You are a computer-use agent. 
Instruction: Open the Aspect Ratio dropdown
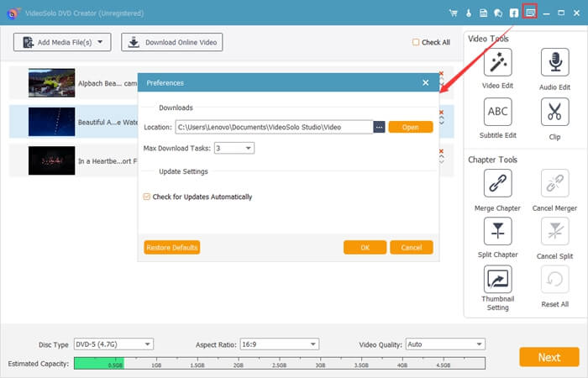[x=280, y=344]
